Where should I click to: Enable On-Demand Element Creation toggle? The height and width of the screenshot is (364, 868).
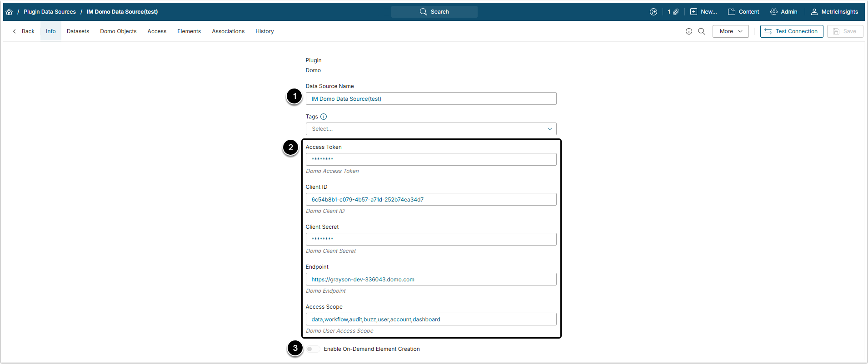[313, 349]
